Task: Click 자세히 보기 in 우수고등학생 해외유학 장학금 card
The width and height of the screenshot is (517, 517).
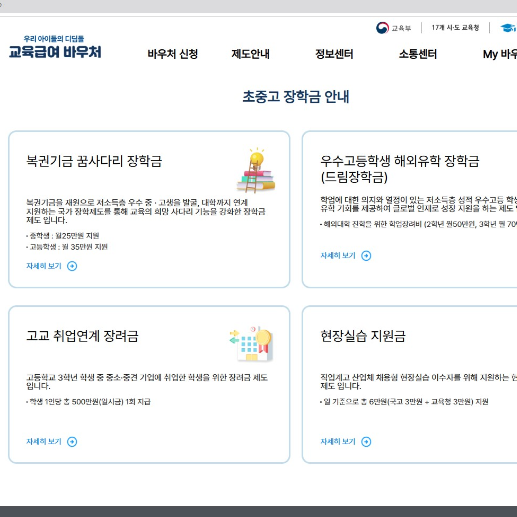Action: click(x=338, y=256)
